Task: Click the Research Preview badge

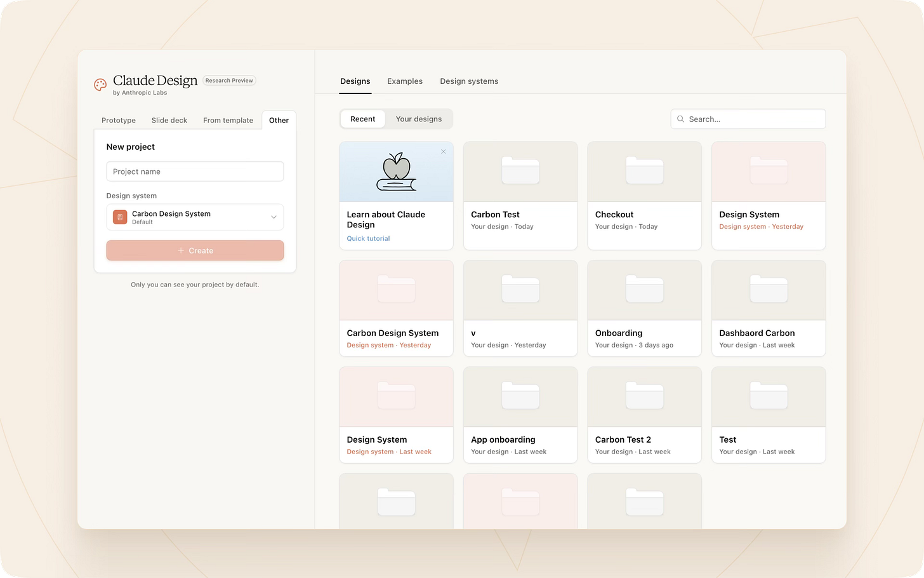Action: coord(229,81)
